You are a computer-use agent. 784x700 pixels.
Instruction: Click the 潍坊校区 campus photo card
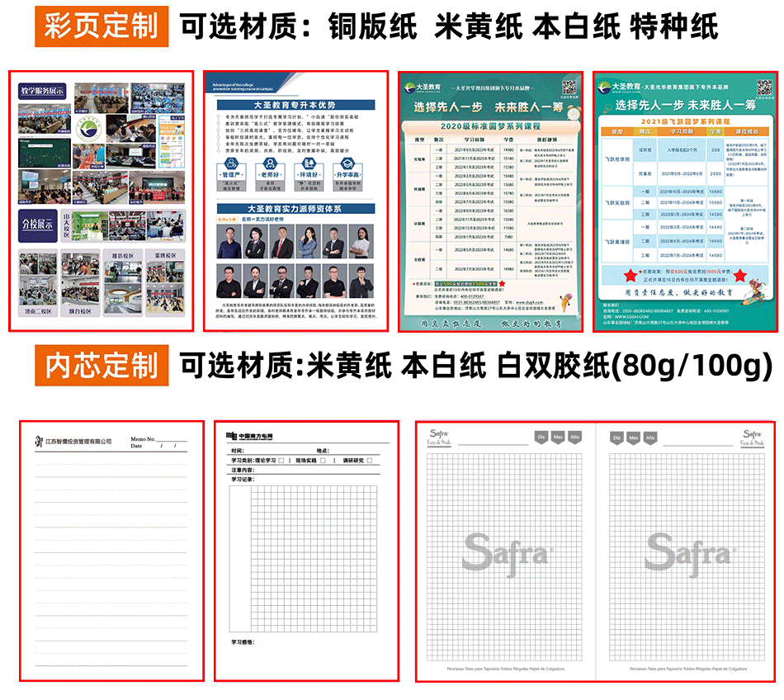pos(123,283)
